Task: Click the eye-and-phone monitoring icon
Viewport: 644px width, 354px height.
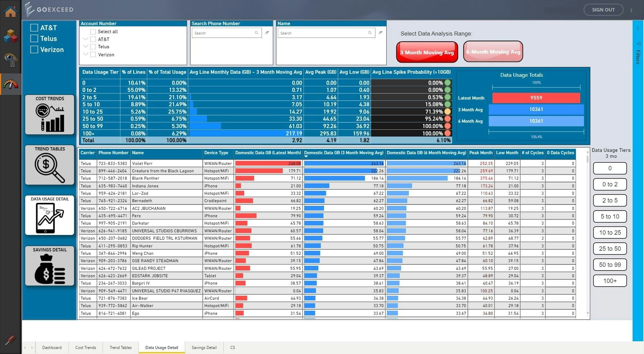Action: pyautogui.click(x=10, y=60)
